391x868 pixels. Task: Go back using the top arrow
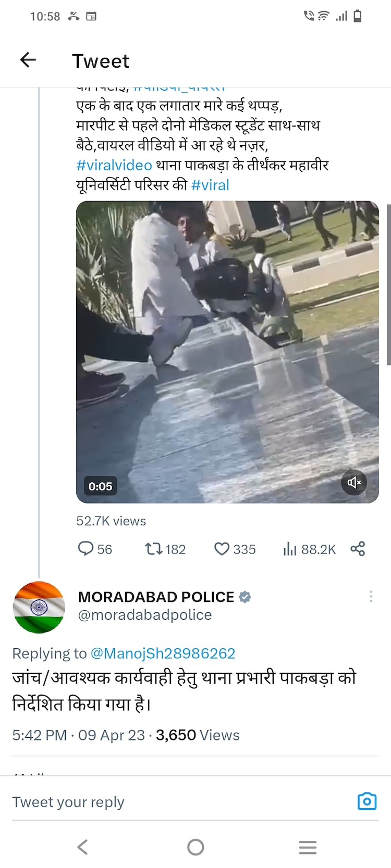[x=28, y=60]
